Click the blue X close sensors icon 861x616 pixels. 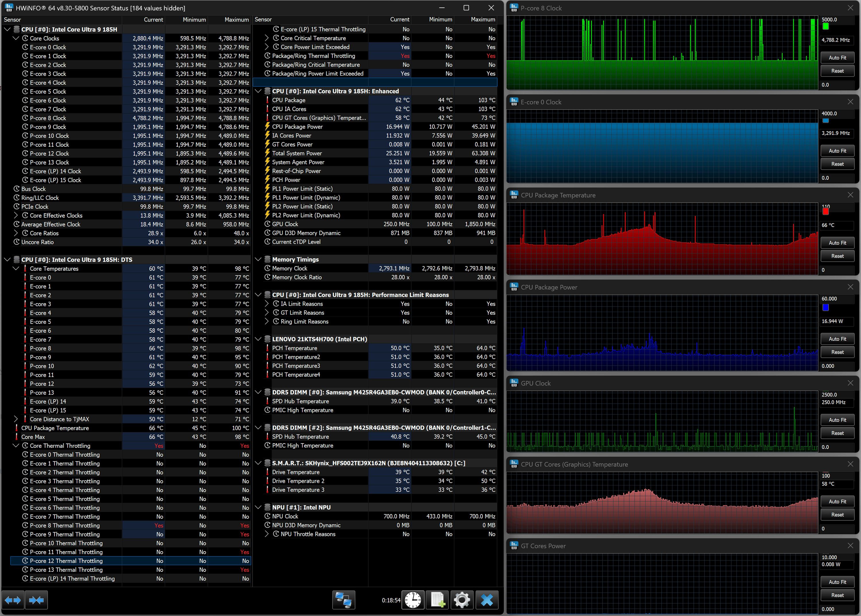coord(487,600)
